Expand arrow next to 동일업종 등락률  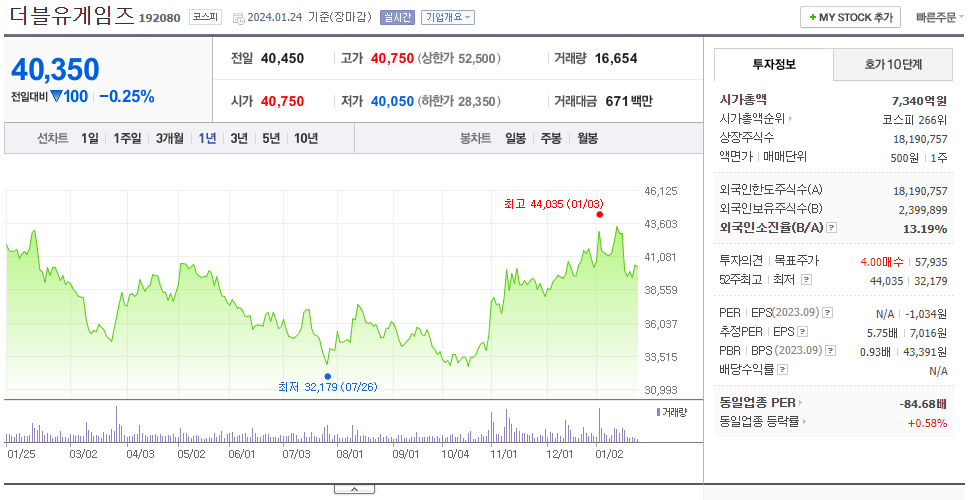tap(804, 422)
